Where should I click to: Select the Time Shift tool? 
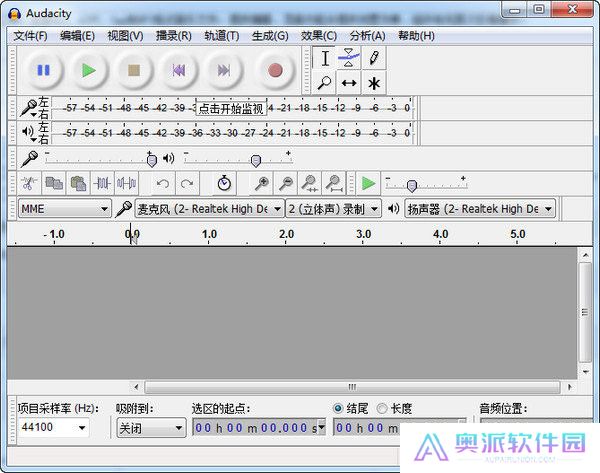tap(349, 83)
